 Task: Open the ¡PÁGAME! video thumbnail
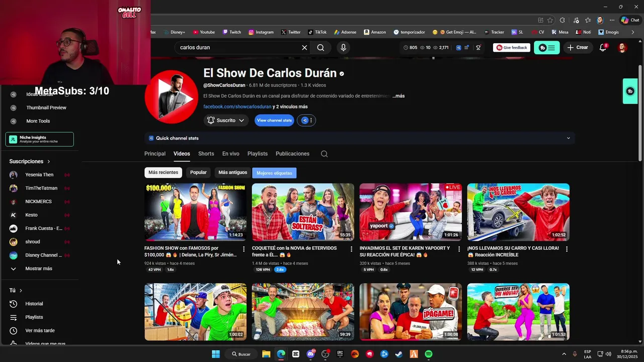coord(411,312)
